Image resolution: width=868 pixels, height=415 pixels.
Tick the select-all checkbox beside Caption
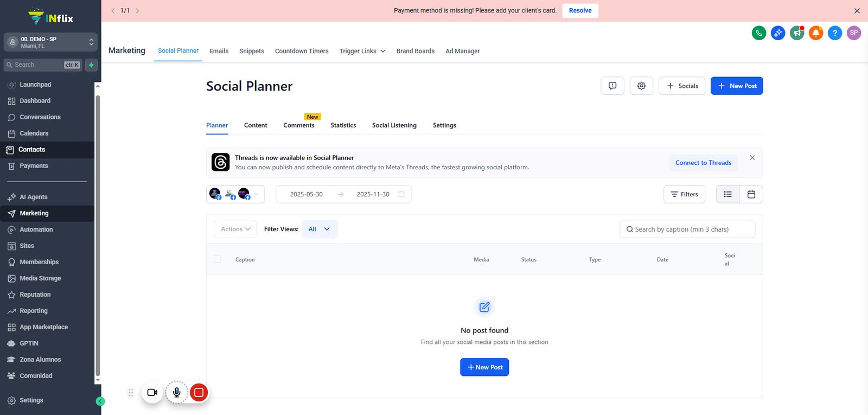click(218, 259)
